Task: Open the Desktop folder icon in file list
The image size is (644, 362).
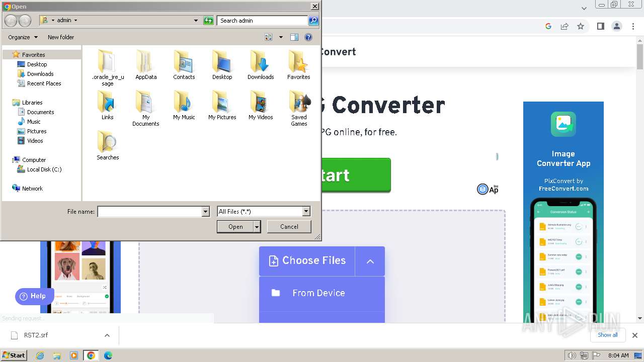Action: (x=222, y=65)
